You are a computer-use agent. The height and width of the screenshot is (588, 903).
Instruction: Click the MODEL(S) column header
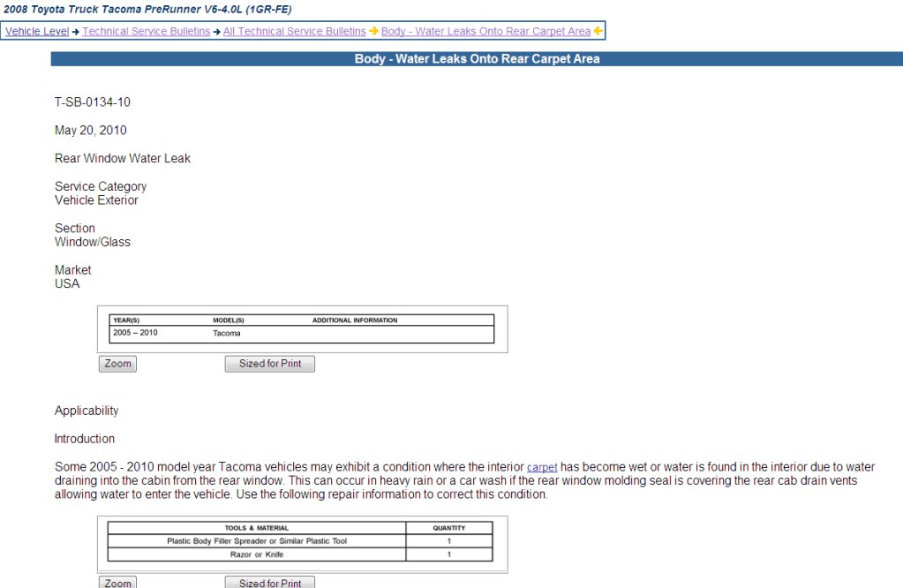coord(229,320)
